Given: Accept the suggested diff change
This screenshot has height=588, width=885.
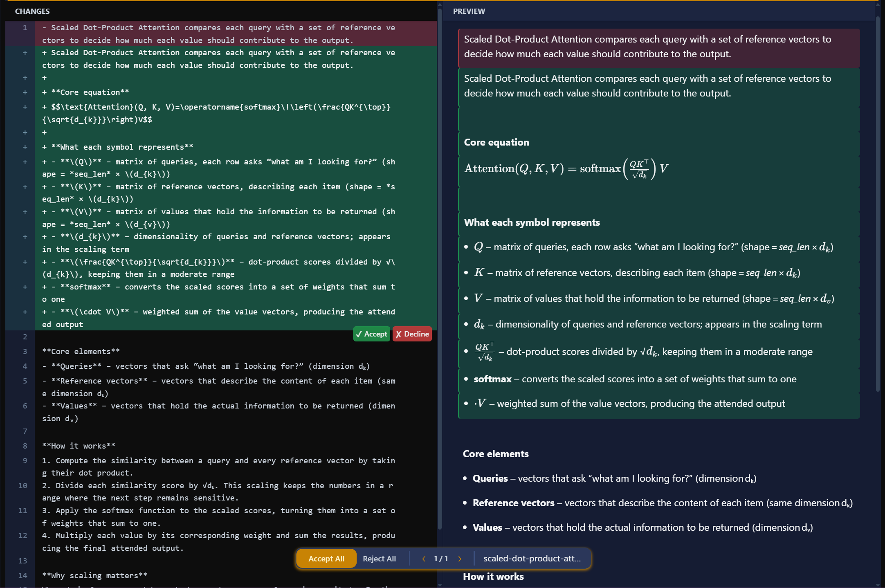Looking at the screenshot, I should pyautogui.click(x=371, y=334).
